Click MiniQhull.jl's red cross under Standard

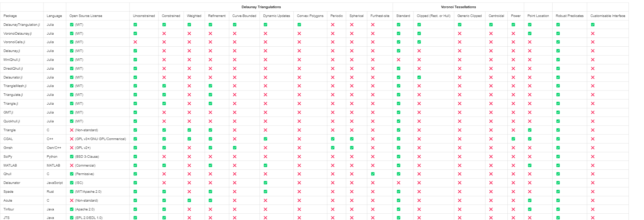tap(399, 60)
